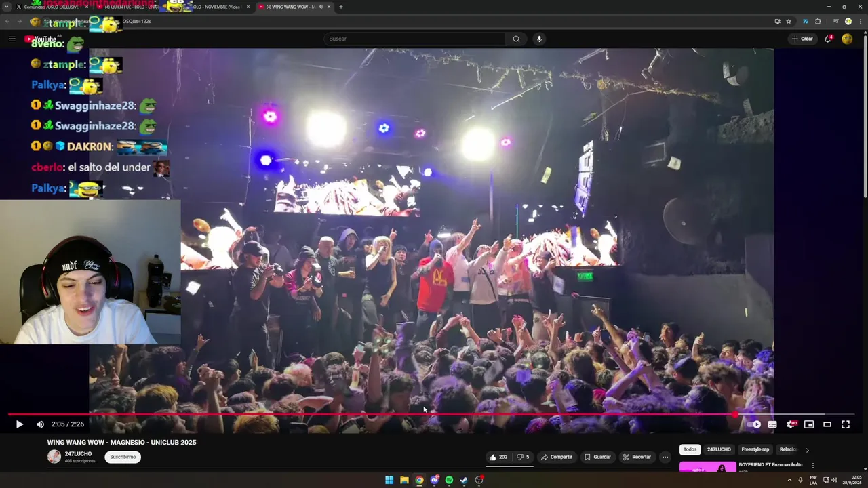Open the ESP LAA language switcher
The image size is (868, 488).
(813, 480)
